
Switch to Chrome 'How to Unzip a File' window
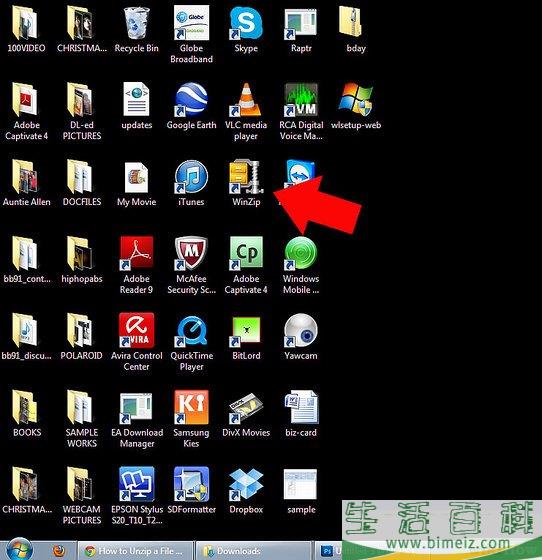(135, 551)
